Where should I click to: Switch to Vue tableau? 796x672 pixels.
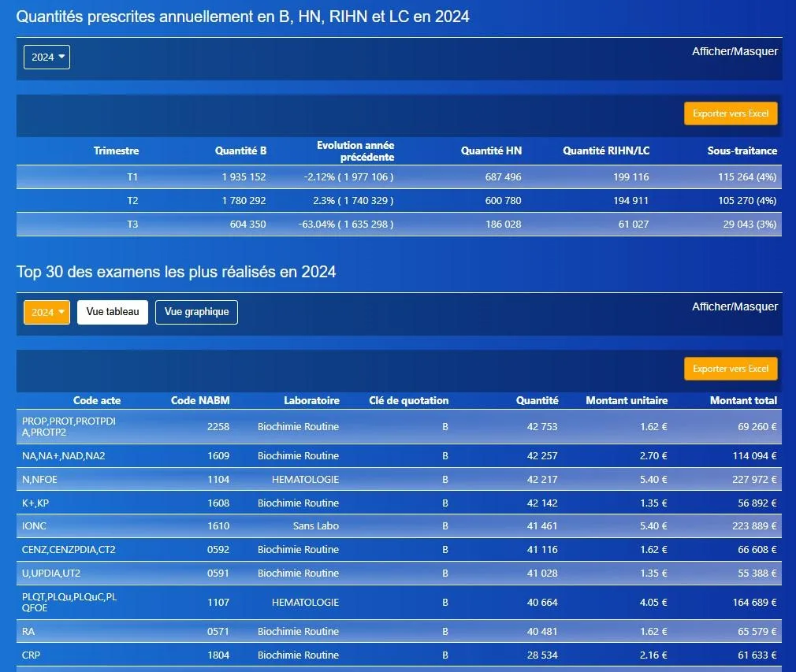[113, 312]
